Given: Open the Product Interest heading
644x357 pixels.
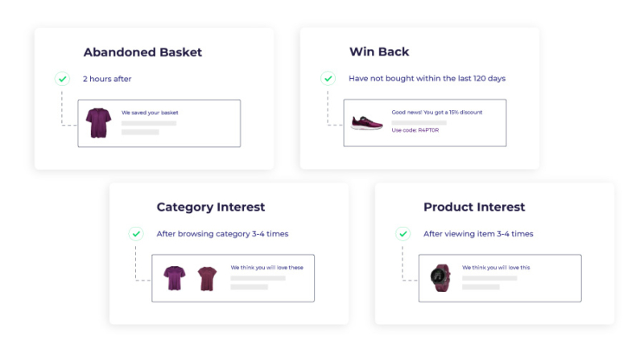Looking at the screenshot, I should 474,207.
